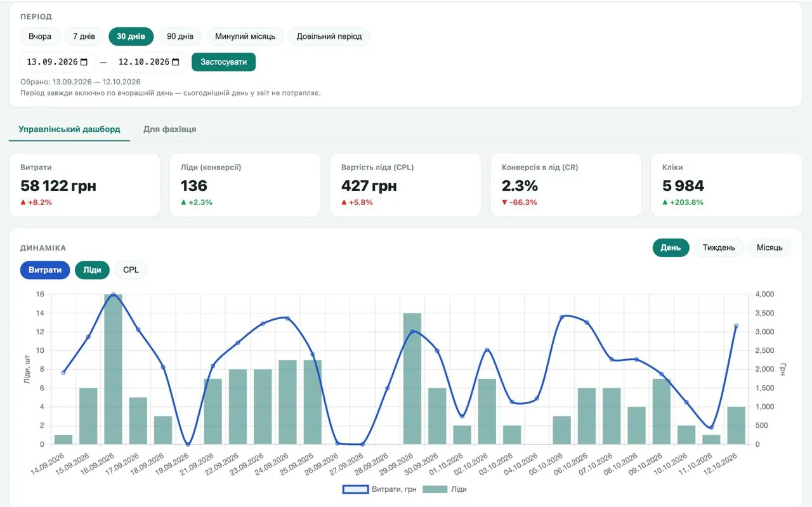Toggle the Ліди series pill
812x507 pixels.
pyautogui.click(x=92, y=270)
